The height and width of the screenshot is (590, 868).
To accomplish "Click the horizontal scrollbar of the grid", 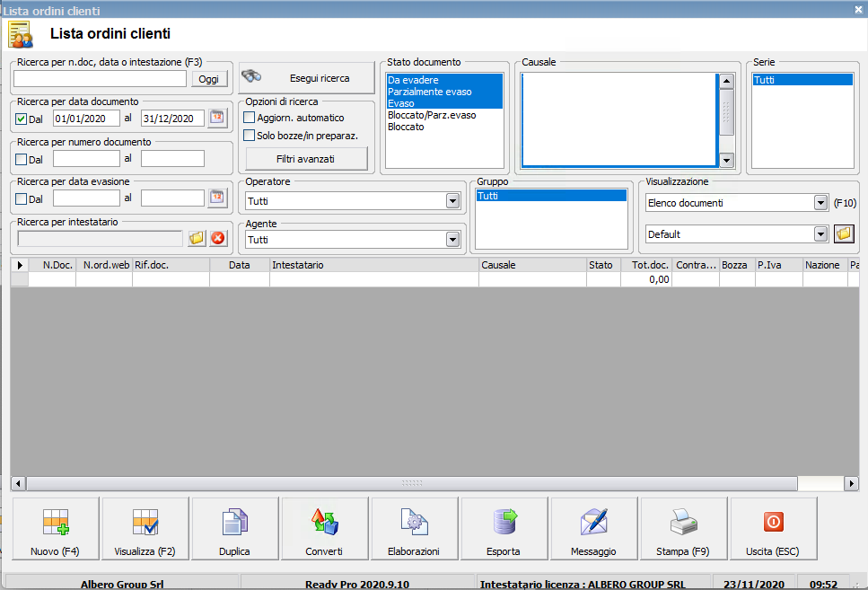I will pyautogui.click(x=412, y=483).
